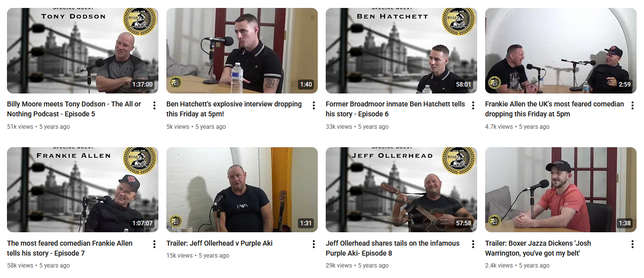
Task: Open options menu for Former Broadmoor inmate Episode 6
Action: (x=473, y=105)
